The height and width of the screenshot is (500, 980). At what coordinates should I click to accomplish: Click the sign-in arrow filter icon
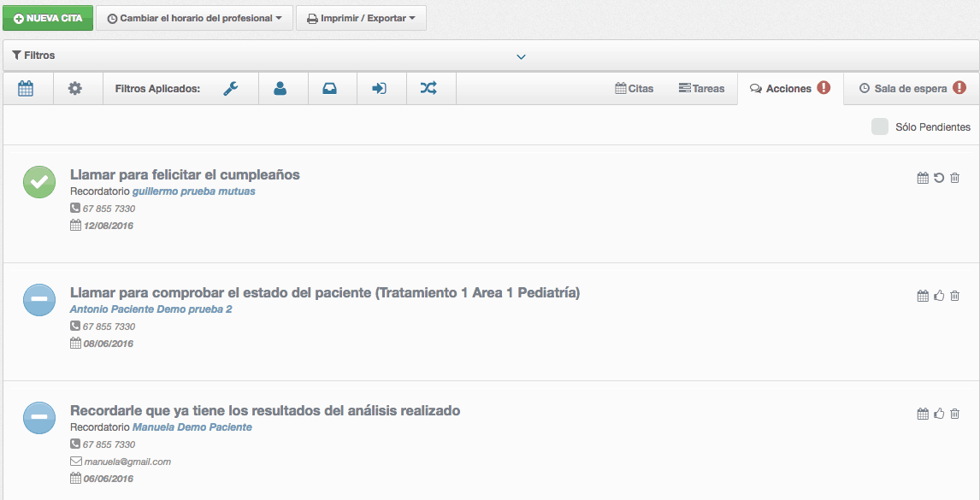coord(379,89)
